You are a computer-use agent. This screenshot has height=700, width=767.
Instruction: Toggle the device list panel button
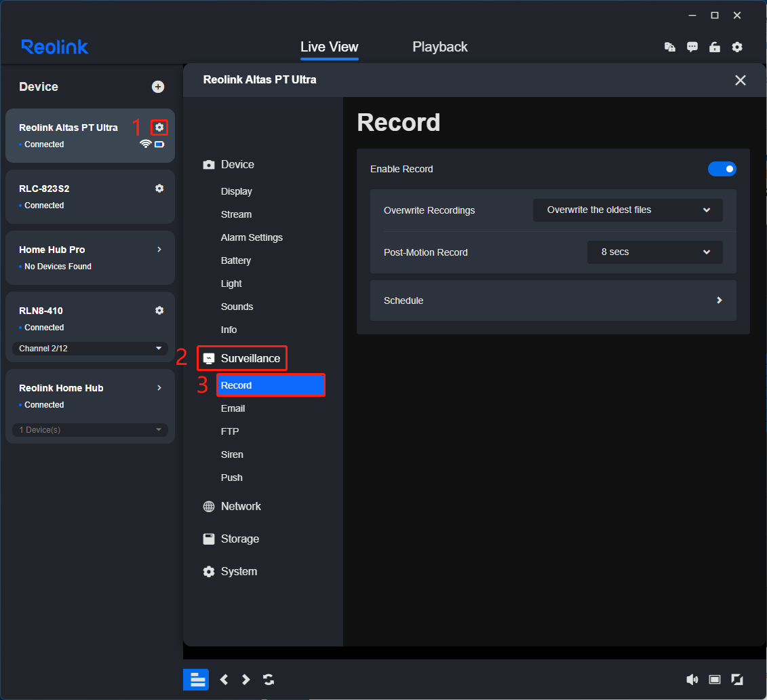point(196,680)
